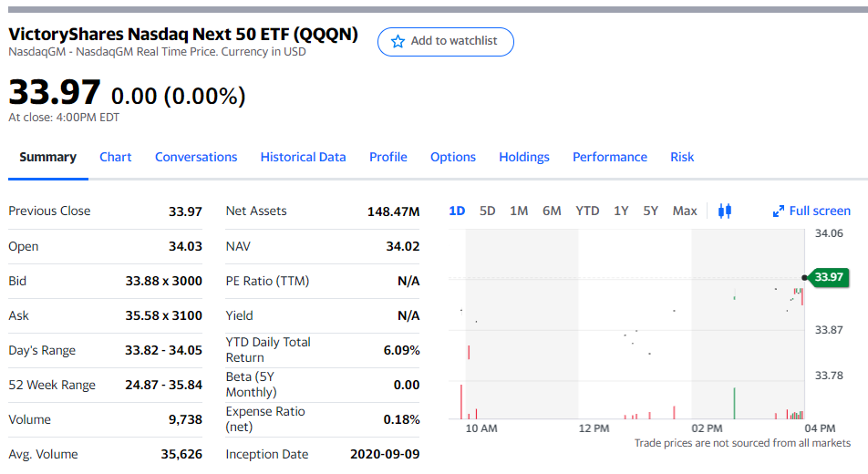Select the 1M chart range
The height and width of the screenshot is (474, 868).
519,211
